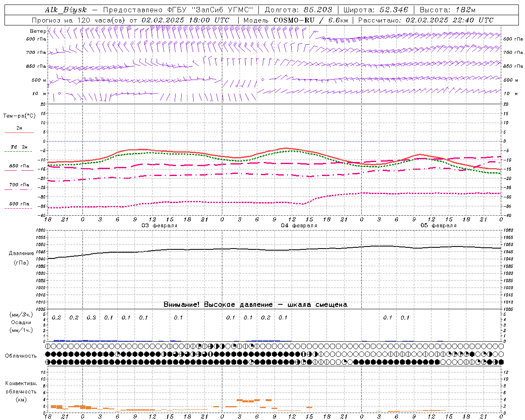Click the "850 гПа" temperature legend entry
The height and width of the screenshot is (420, 525).
point(19,166)
